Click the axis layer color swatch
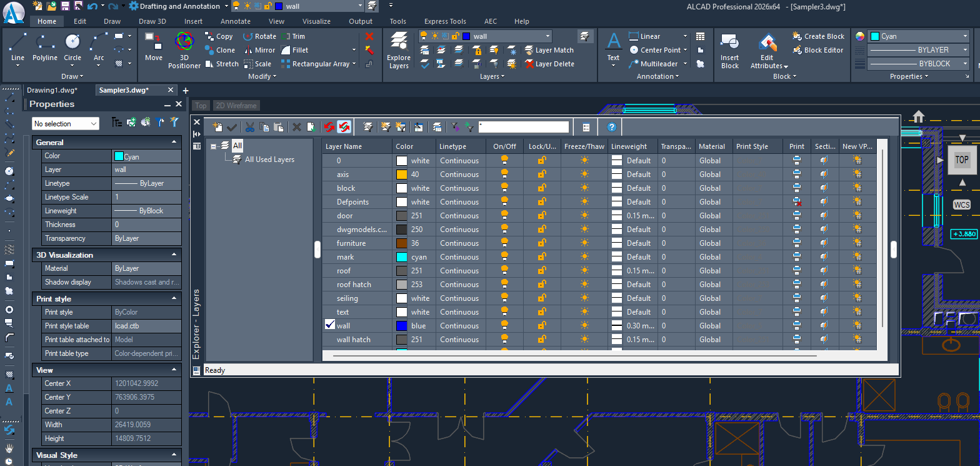This screenshot has height=466, width=980. click(x=402, y=175)
